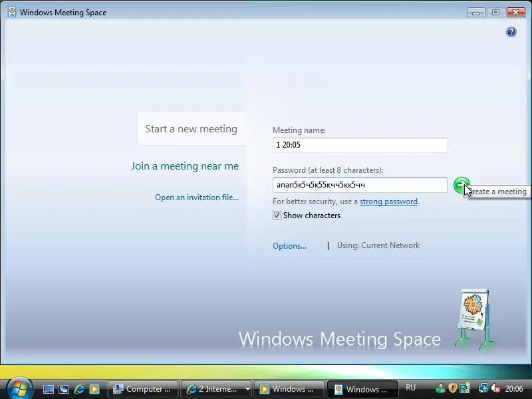Image resolution: width=532 pixels, height=399 pixels.
Task: Open the network connection tray icon
Action: (483, 388)
